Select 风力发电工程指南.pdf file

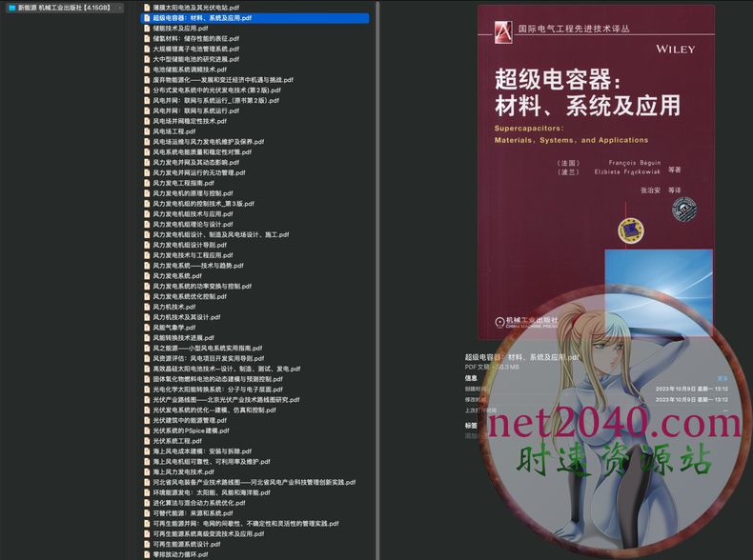pos(191,183)
